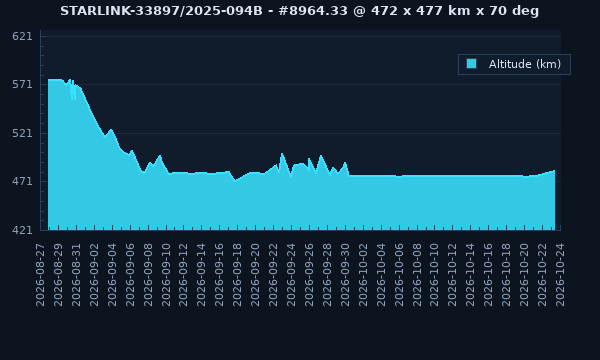Click the 2026-09-24 date label

[291, 275]
